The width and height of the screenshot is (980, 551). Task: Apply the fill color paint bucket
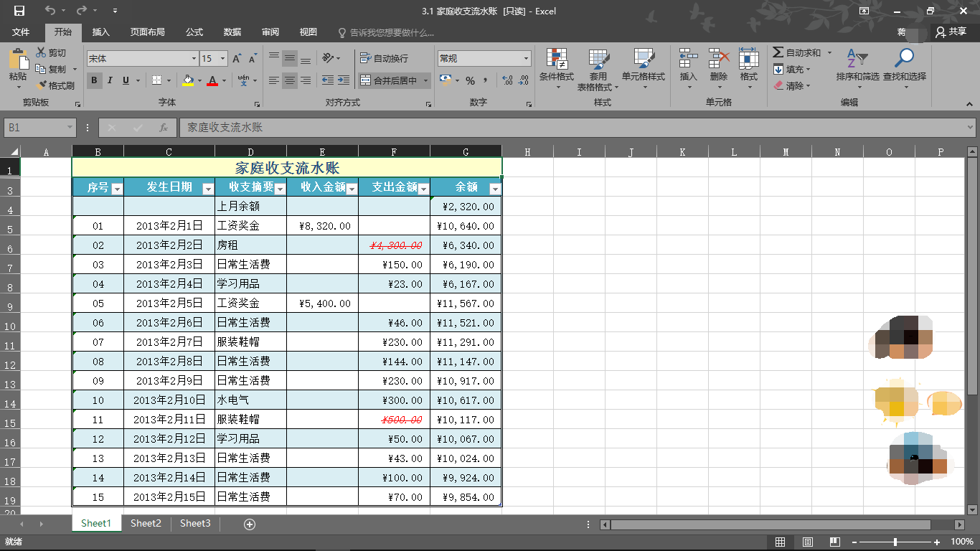click(x=188, y=80)
